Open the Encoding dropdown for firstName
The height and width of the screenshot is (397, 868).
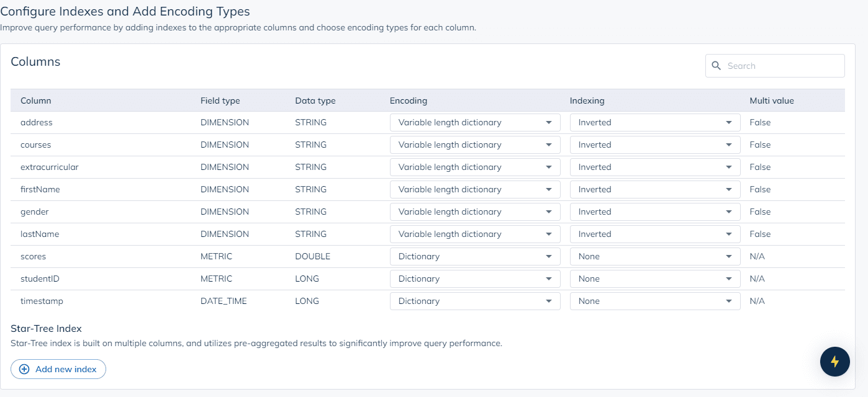pyautogui.click(x=474, y=189)
